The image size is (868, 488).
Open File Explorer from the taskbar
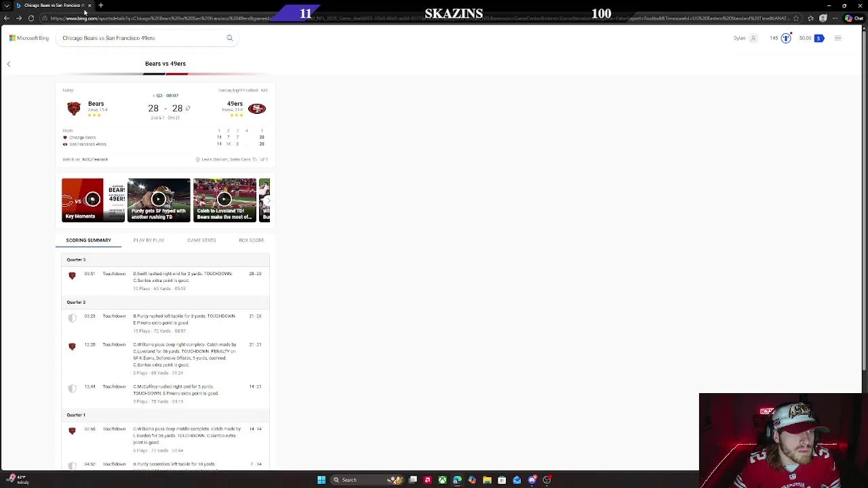487,480
